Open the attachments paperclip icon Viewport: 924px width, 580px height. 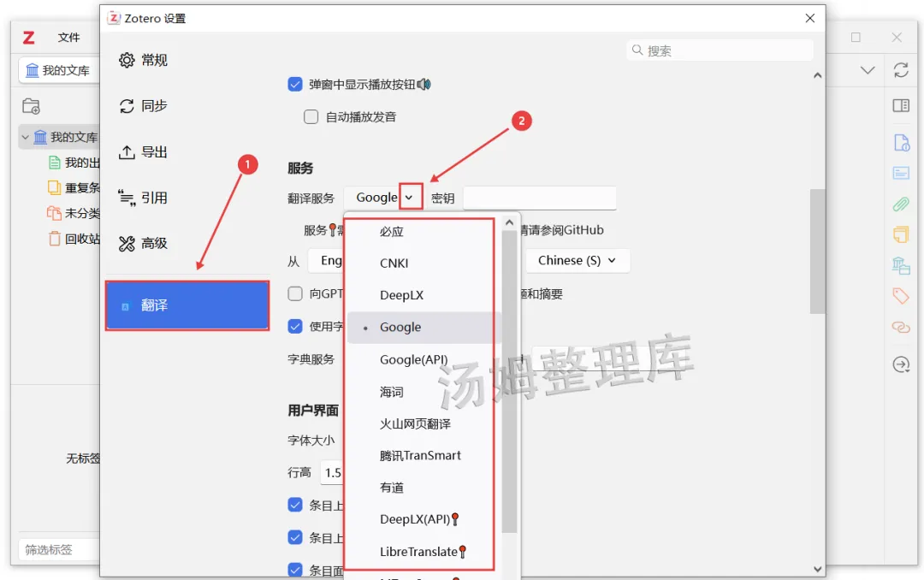coord(901,204)
